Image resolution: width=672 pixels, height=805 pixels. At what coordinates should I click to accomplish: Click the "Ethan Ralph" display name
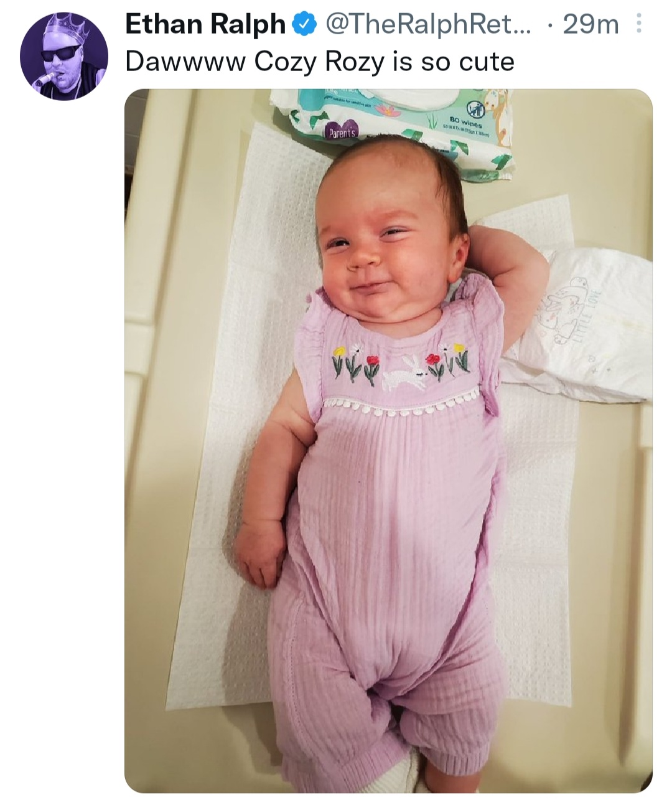click(206, 25)
